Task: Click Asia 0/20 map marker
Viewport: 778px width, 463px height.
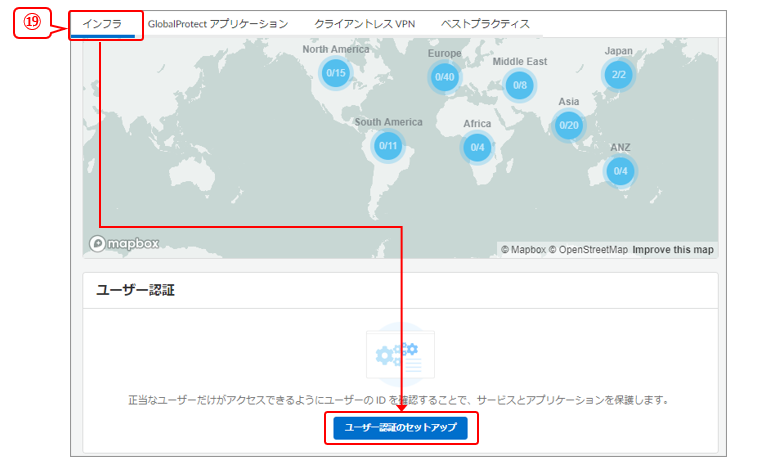Action: [569, 126]
